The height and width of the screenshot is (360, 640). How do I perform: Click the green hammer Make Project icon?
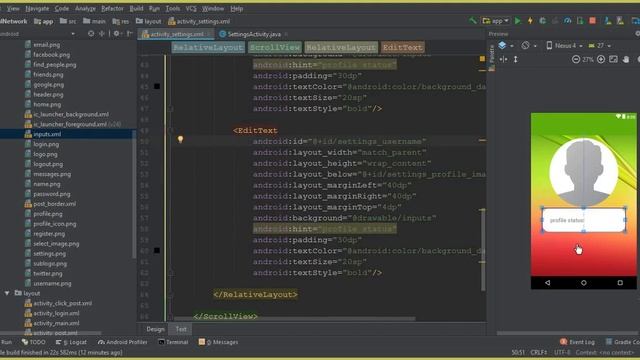coord(473,20)
